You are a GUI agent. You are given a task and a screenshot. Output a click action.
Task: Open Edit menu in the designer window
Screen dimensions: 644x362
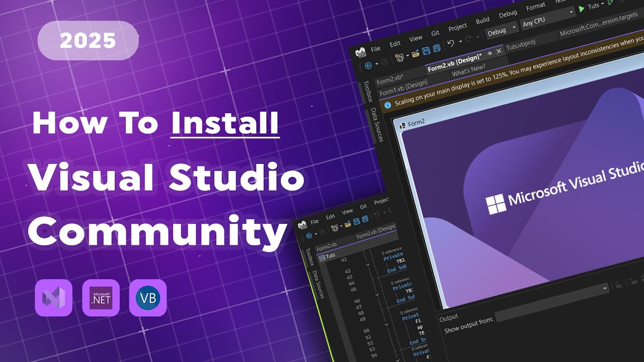[x=395, y=43]
